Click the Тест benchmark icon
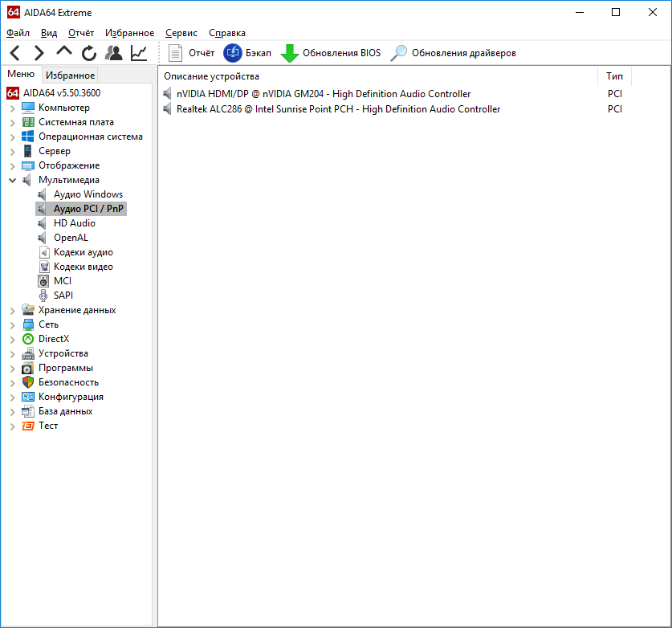 [28, 426]
